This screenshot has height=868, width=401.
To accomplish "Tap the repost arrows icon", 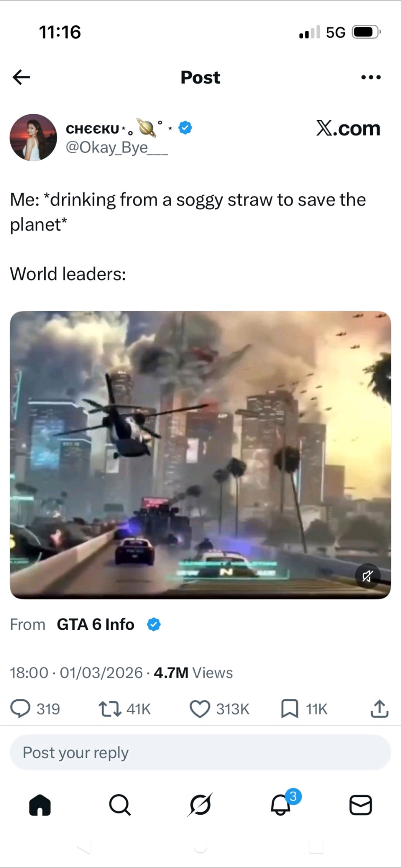I will [x=110, y=709].
